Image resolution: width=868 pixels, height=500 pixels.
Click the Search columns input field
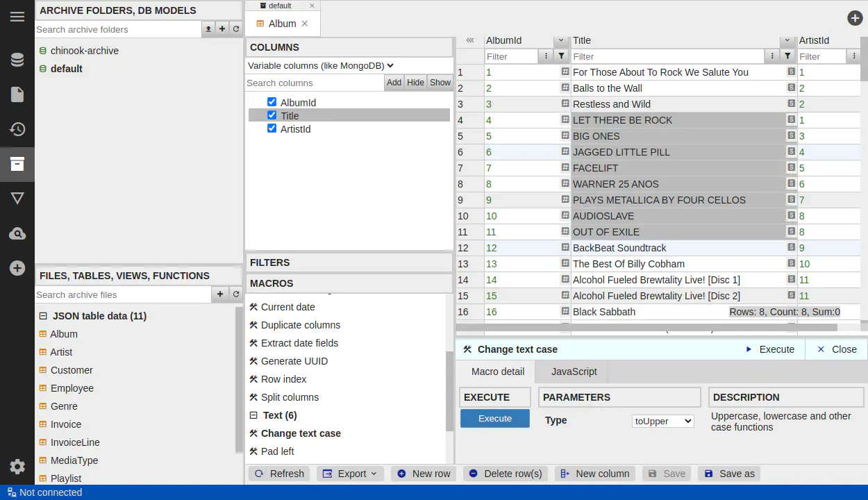coord(315,83)
